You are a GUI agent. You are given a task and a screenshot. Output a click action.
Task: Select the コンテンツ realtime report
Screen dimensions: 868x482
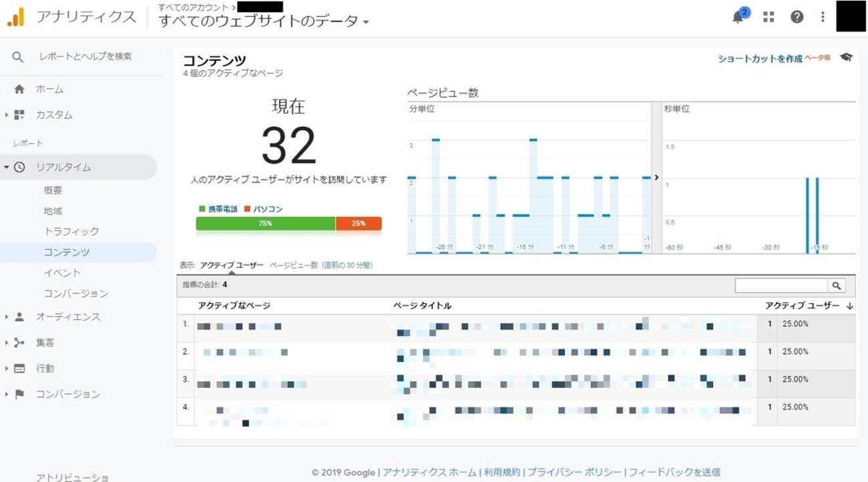point(67,252)
